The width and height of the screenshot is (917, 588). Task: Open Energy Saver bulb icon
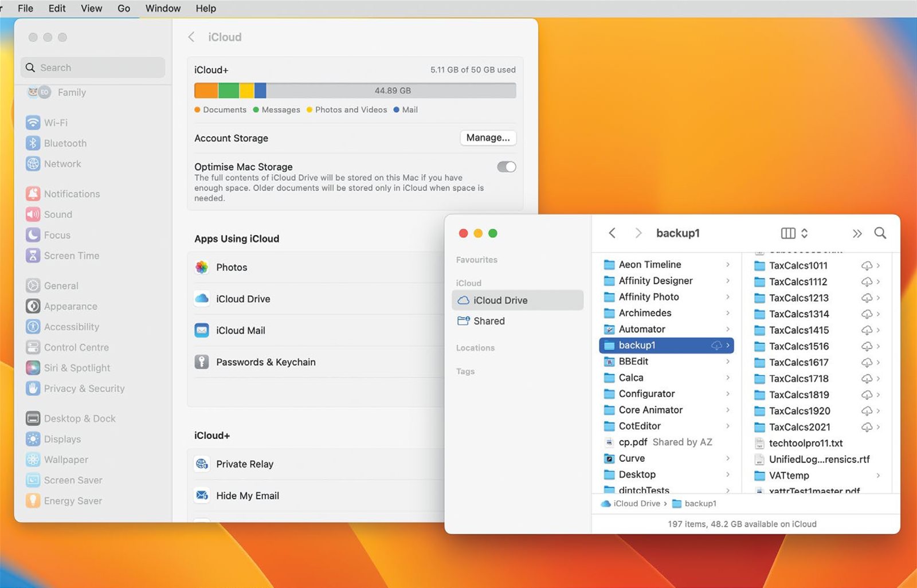33,501
